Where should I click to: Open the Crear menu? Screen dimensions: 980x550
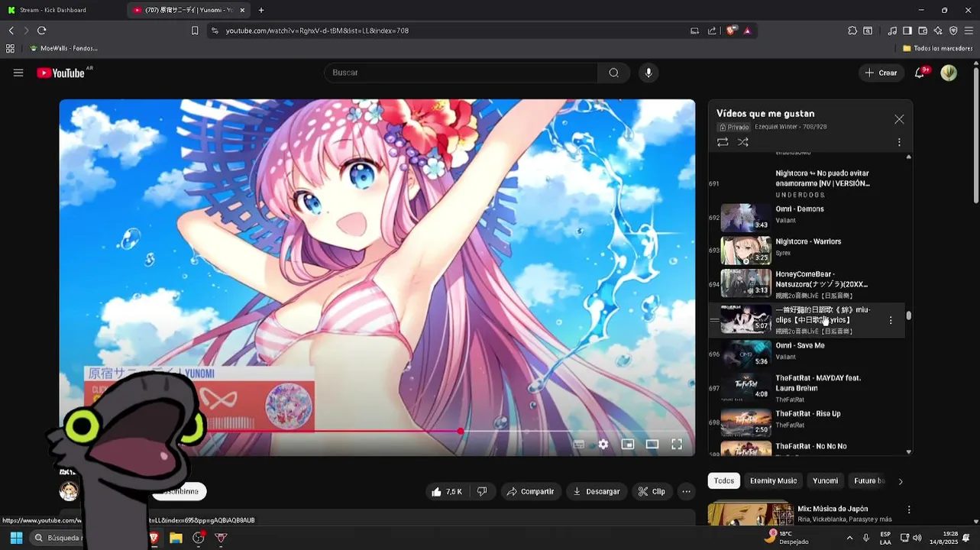pos(881,73)
